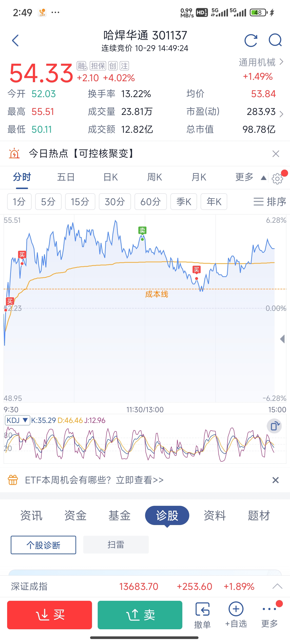The height and width of the screenshot is (644, 290).
Task: Open chart settings gear icon
Action: tap(277, 179)
